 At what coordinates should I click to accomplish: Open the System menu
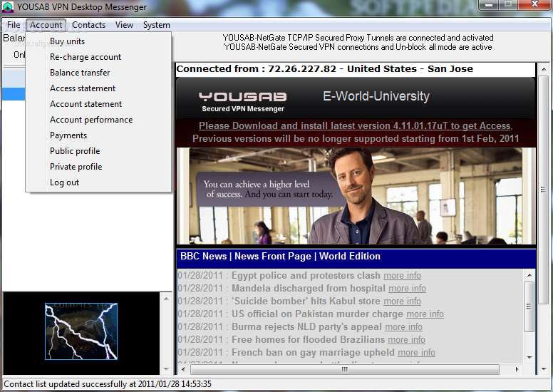[156, 25]
